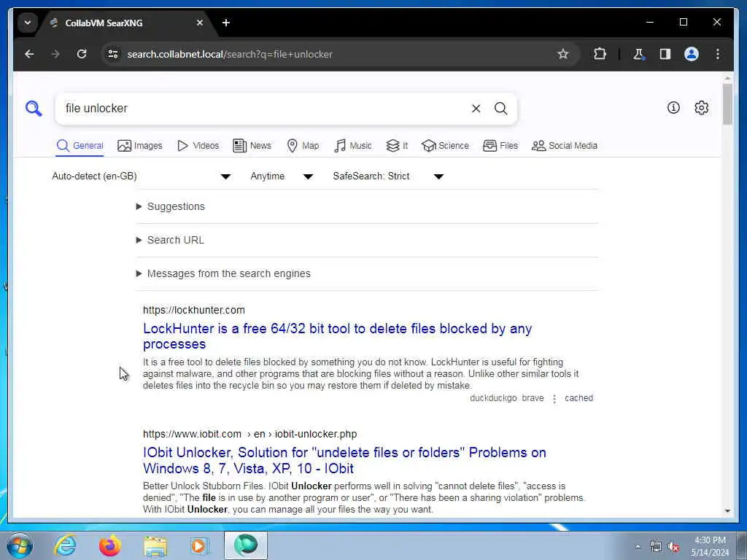Click the browser forward arrow

click(x=55, y=54)
